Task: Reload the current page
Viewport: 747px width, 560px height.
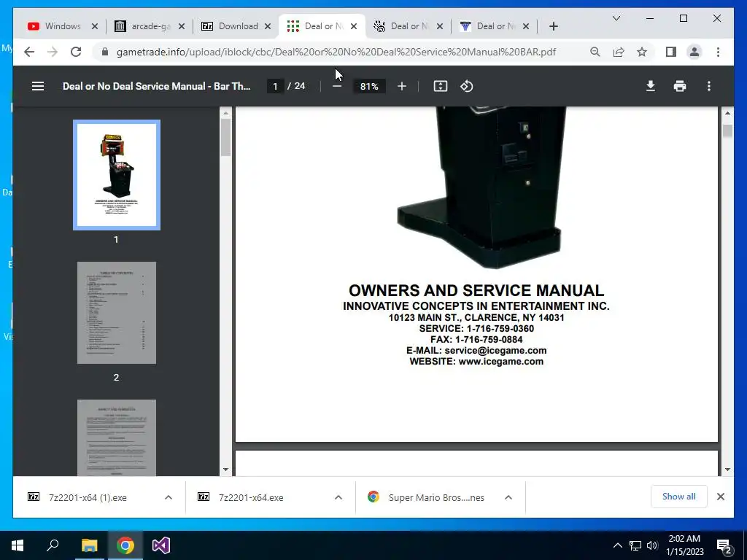Action: coord(76,52)
